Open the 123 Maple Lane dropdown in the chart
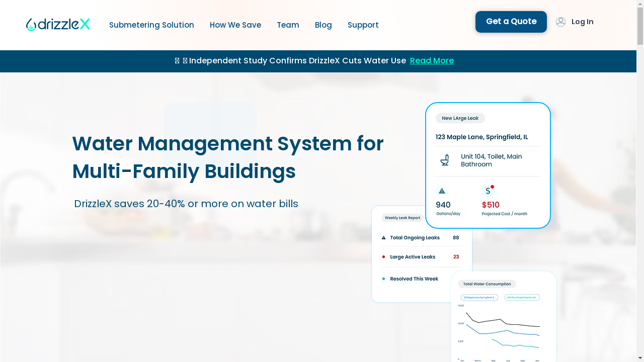The width and height of the screenshot is (644, 362). [x=479, y=298]
